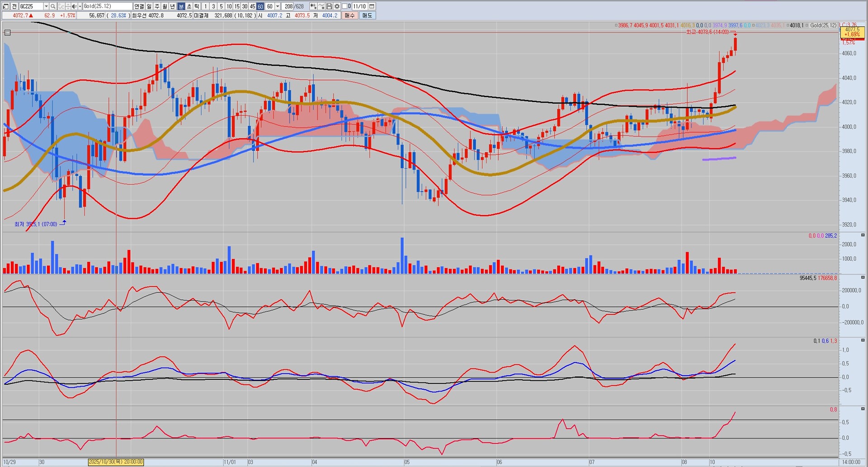Viewport: 868px width, 467px height.
Task: Toggle the 4018.1 indicator legend checkbox
Action: pyautogui.click(x=787, y=25)
